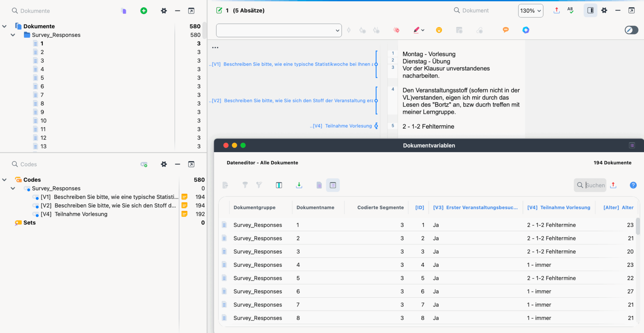Click the in-vivo coding red icon
Screen dimensions: 644x333
[396, 30]
